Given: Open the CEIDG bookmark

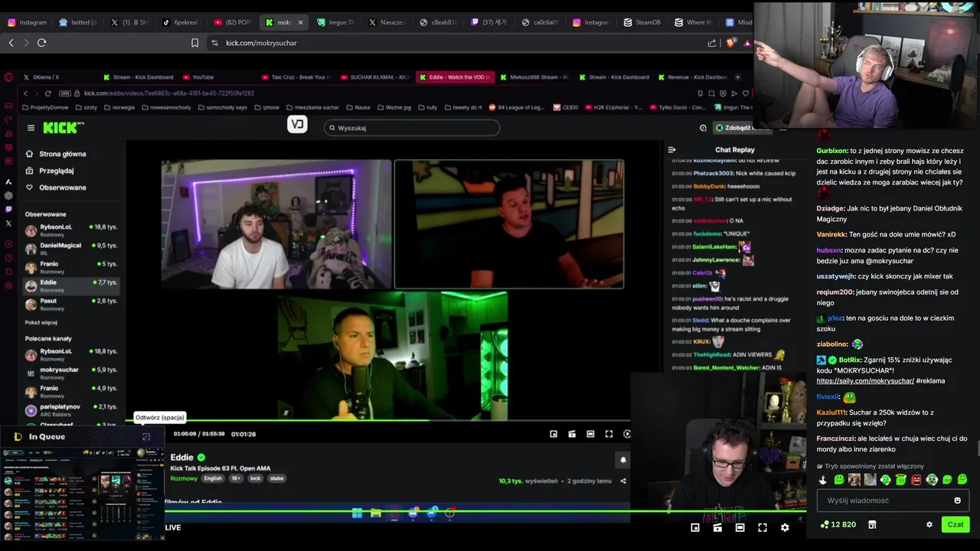Looking at the screenshot, I should [567, 107].
